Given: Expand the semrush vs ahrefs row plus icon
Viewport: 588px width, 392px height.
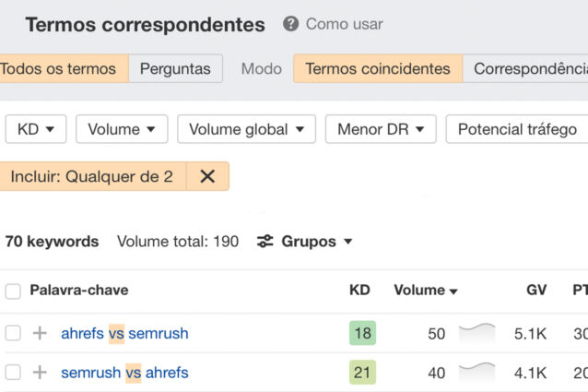Looking at the screenshot, I should (40, 373).
